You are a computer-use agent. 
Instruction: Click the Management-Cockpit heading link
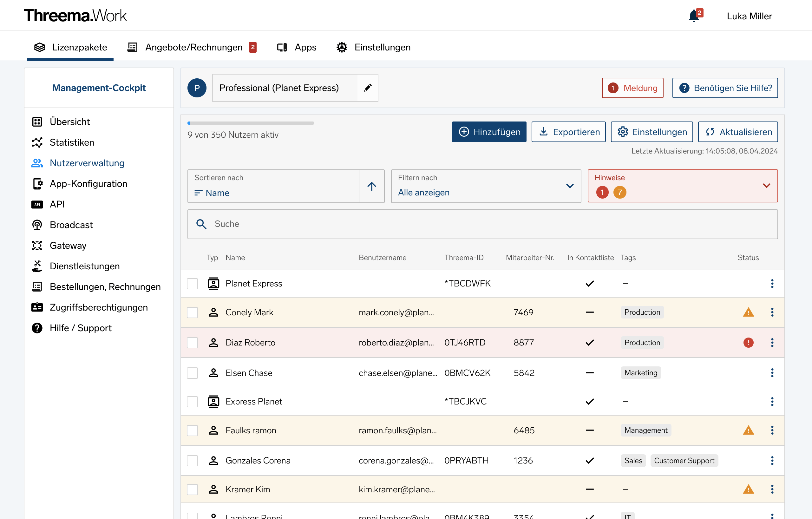[99, 88]
